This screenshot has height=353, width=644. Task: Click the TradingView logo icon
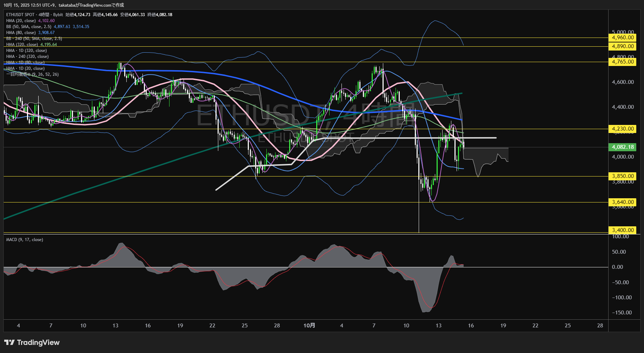(9, 342)
